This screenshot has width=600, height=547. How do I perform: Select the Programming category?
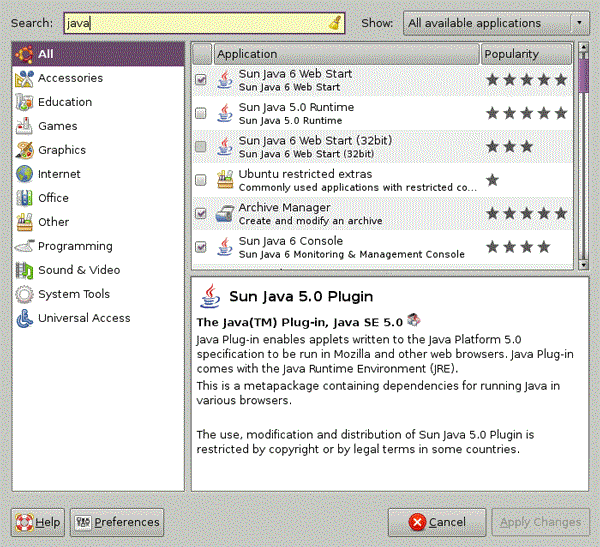[x=98, y=246]
